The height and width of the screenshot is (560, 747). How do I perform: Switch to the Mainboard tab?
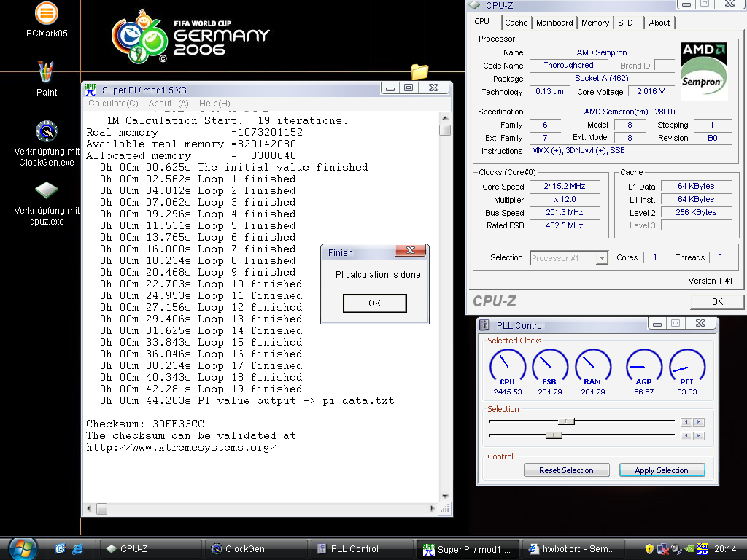click(x=554, y=23)
